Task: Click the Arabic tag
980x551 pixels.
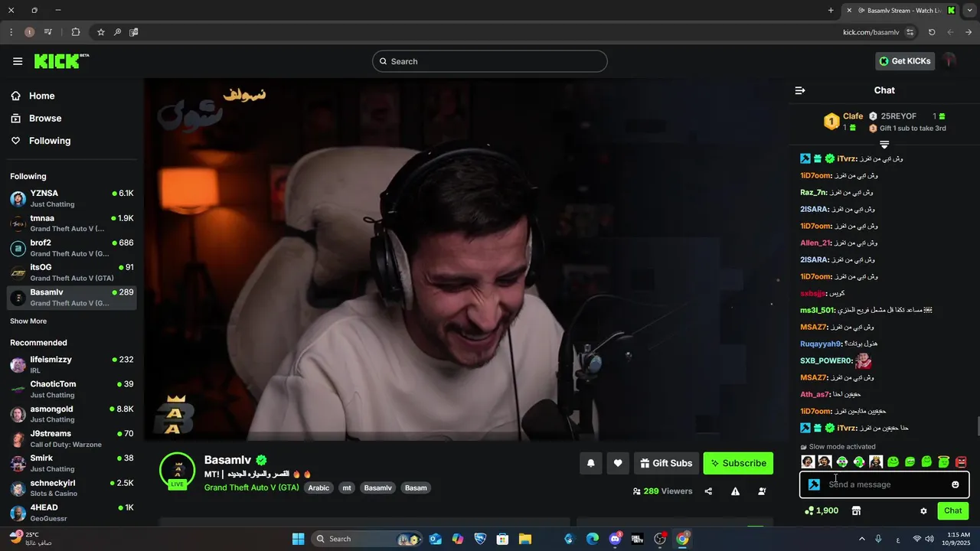Action: (x=318, y=487)
